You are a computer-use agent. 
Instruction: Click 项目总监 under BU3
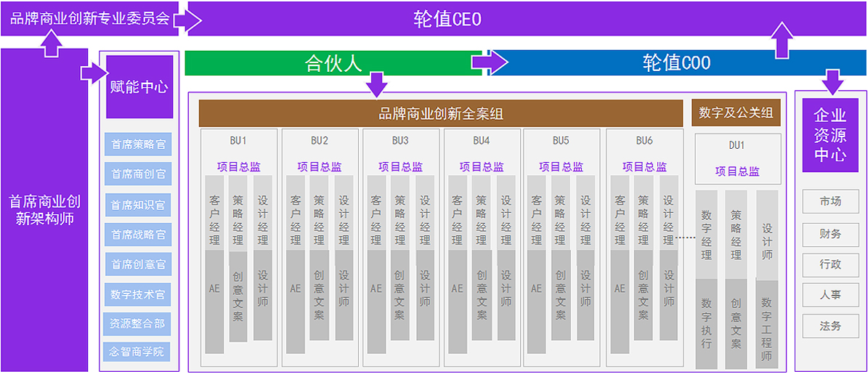point(400,166)
